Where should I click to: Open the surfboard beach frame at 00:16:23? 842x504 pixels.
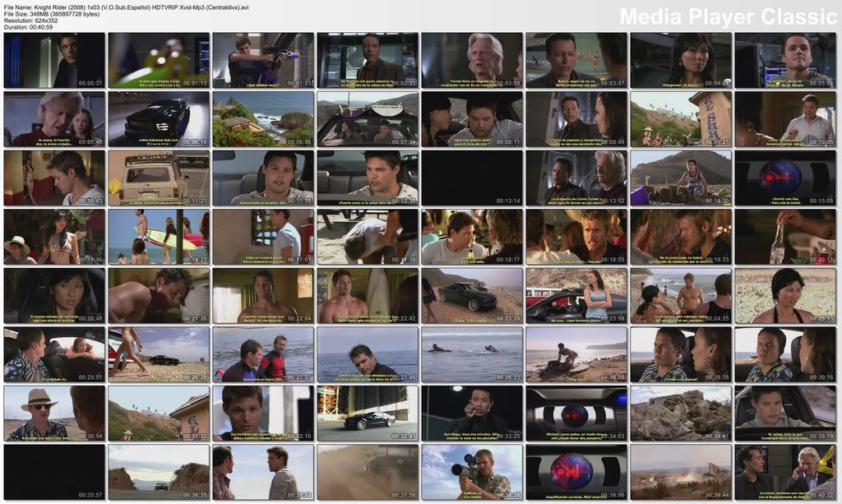point(159,237)
